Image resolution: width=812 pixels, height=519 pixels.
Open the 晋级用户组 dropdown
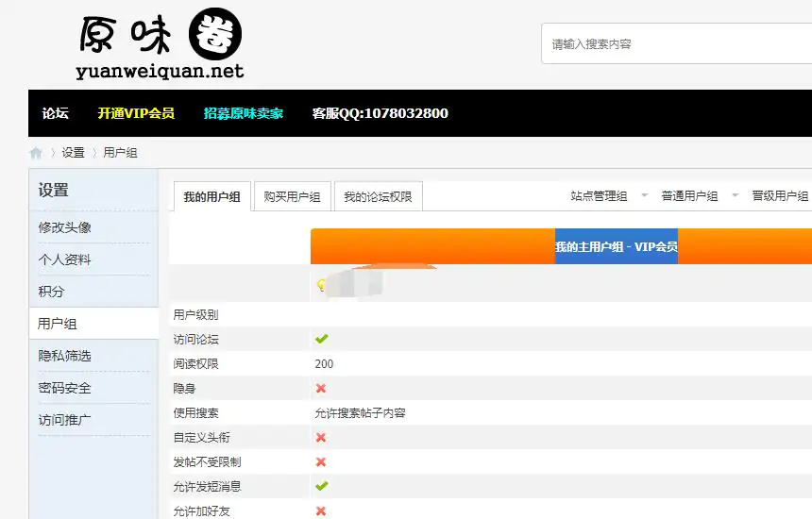(x=781, y=195)
